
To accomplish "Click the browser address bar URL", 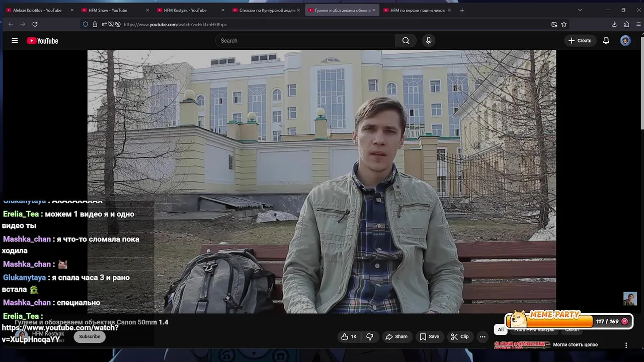I will [175, 24].
